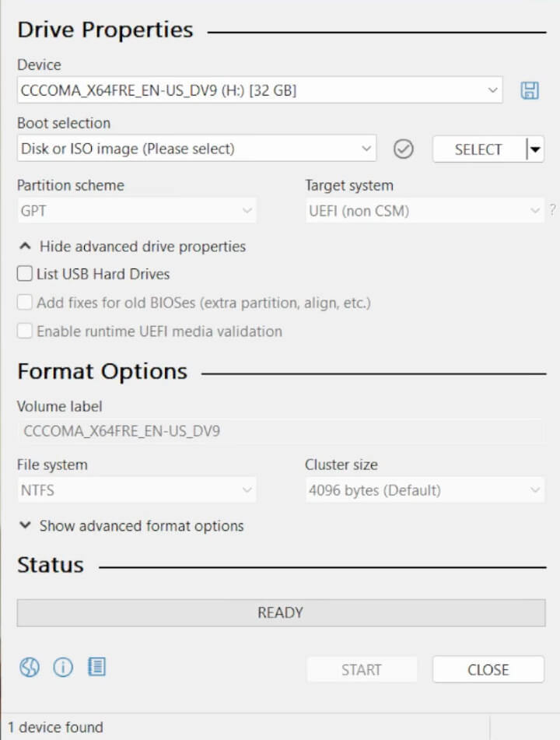Collapse Hide advanced drive properties
Viewport: 560px width, 740px height.
[132, 247]
